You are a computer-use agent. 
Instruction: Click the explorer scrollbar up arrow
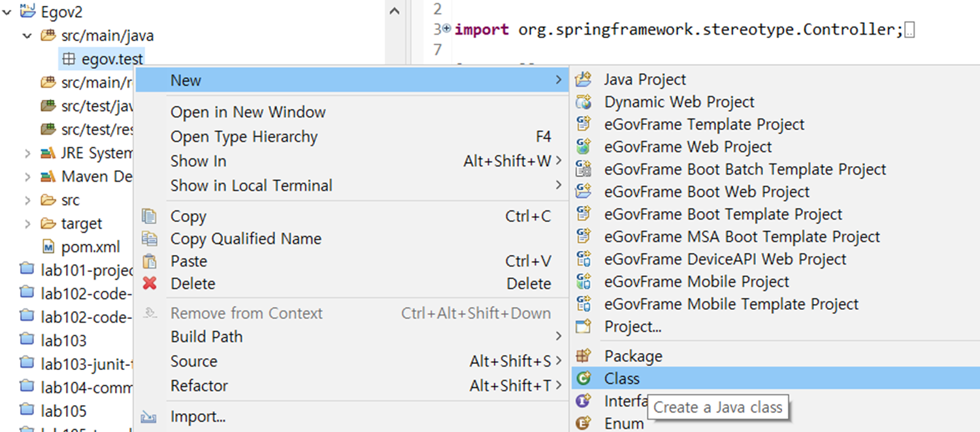pos(394,11)
